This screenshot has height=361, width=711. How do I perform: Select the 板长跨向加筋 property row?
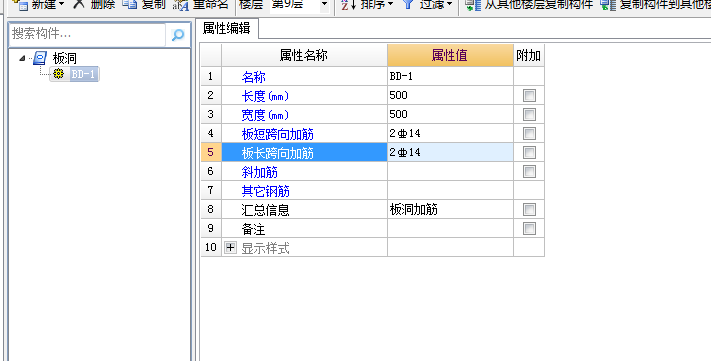click(x=304, y=152)
